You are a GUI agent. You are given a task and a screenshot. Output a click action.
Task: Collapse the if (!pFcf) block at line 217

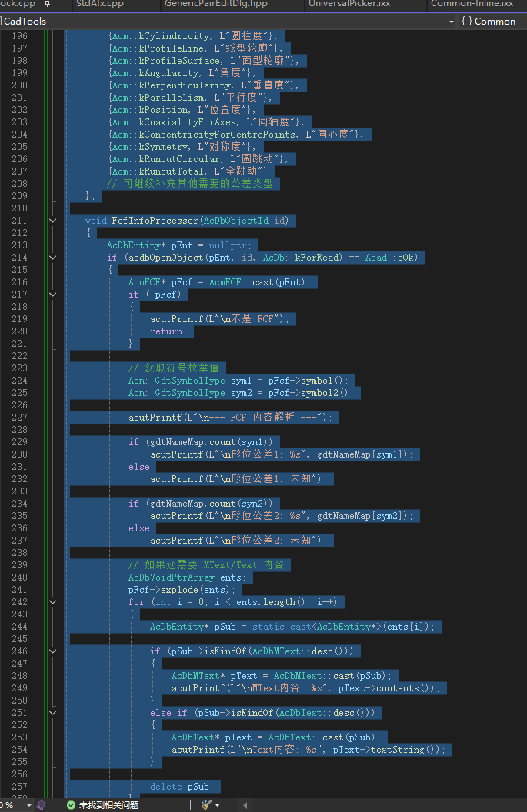click(52, 295)
